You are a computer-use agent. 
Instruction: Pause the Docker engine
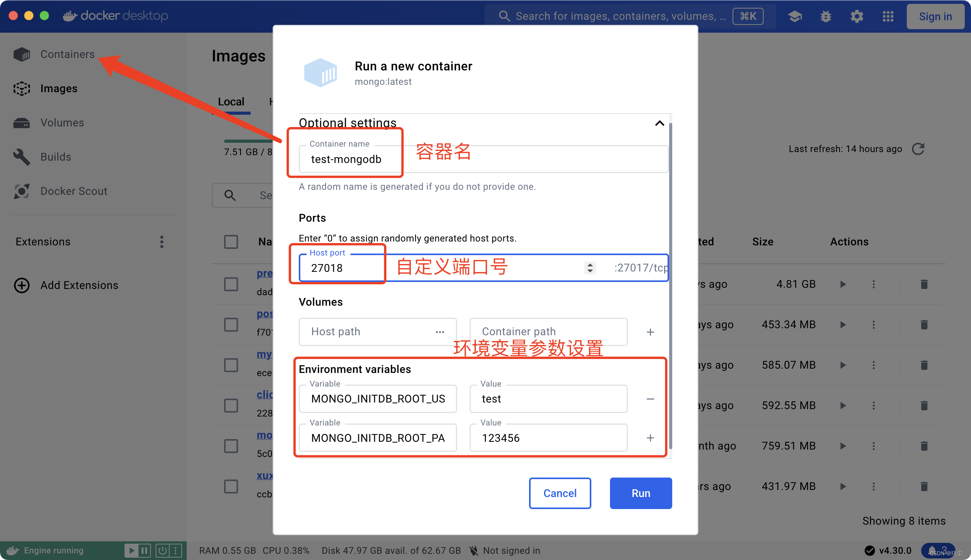(x=144, y=551)
